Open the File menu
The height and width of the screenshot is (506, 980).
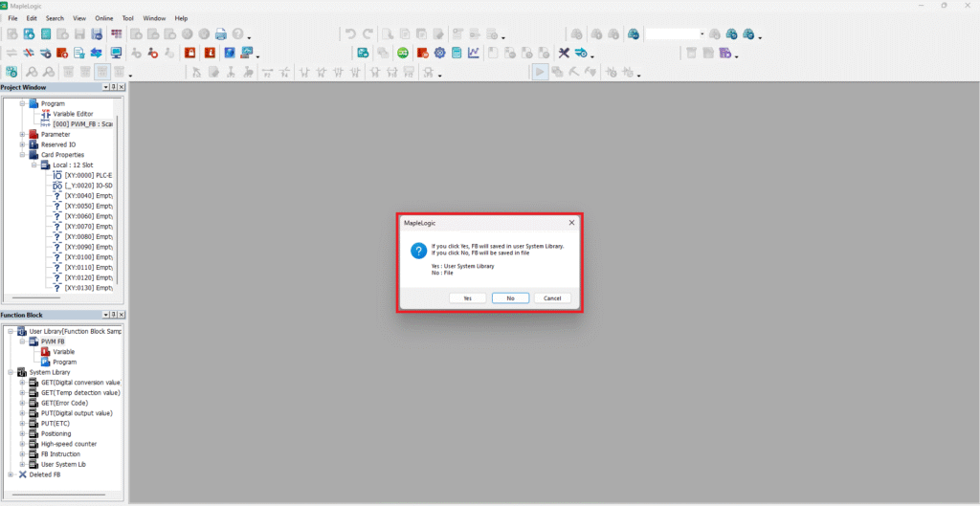pyautogui.click(x=12, y=19)
